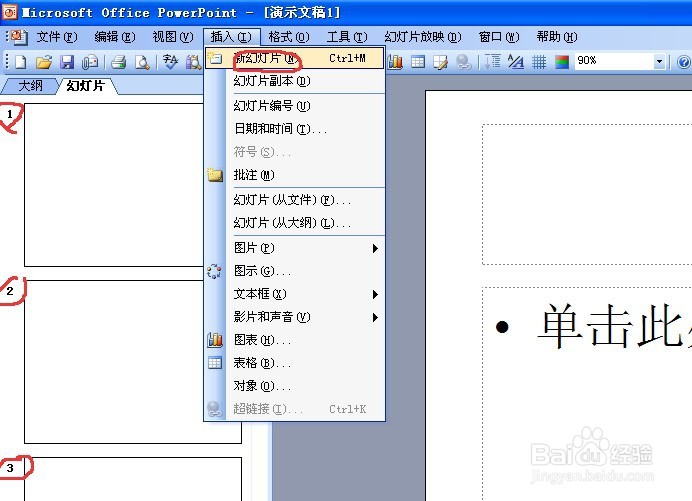Click the Spelling check toolbar icon
The width and height of the screenshot is (692, 501).
click(170, 62)
